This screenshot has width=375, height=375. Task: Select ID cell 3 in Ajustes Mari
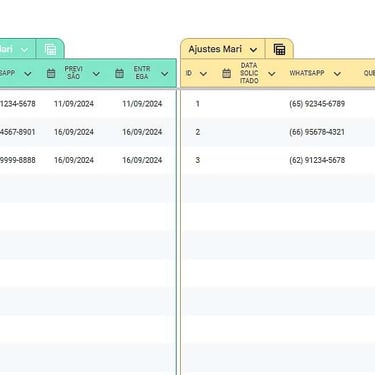[198, 160]
